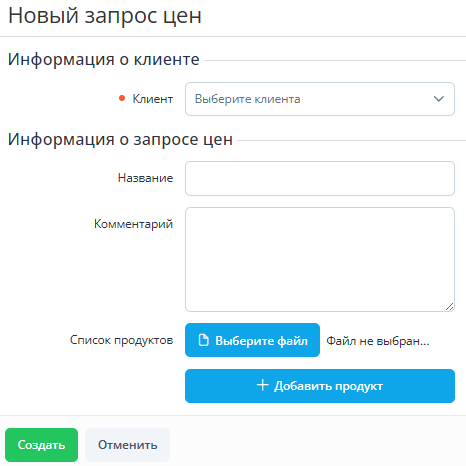This screenshot has width=466, height=466.
Task: Click the "Информация о запросе цен" section header
Action: pos(120,139)
